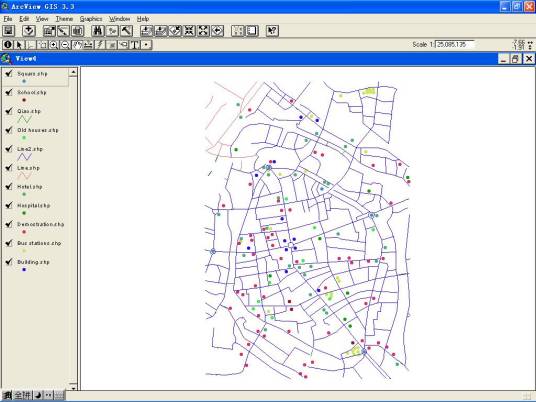
Task: Select the Zoom Out magnifier tool
Action: coord(65,45)
